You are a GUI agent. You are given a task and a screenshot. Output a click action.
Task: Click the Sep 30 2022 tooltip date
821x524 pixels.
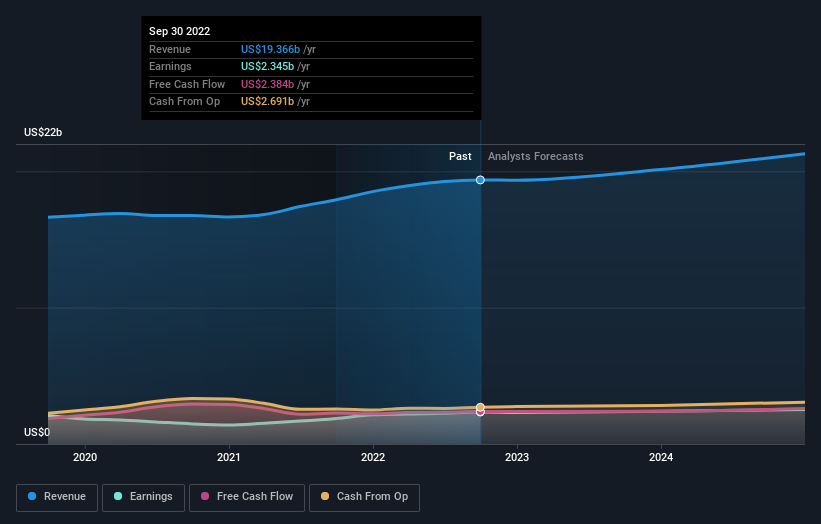(x=180, y=31)
